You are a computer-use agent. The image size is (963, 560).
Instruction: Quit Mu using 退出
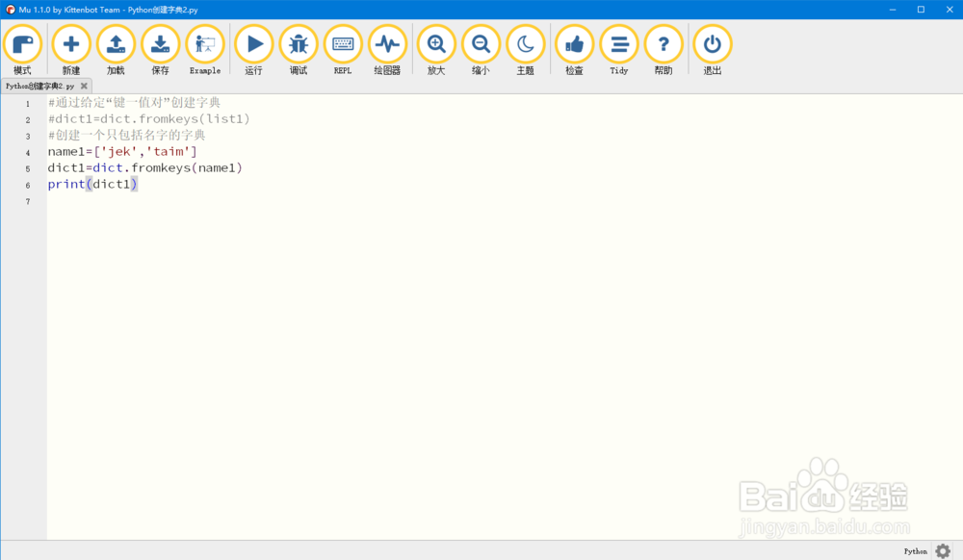[x=710, y=43]
